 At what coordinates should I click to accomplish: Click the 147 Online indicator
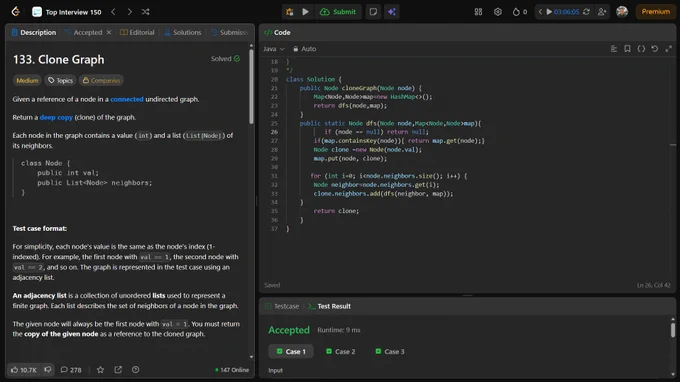[x=232, y=370]
